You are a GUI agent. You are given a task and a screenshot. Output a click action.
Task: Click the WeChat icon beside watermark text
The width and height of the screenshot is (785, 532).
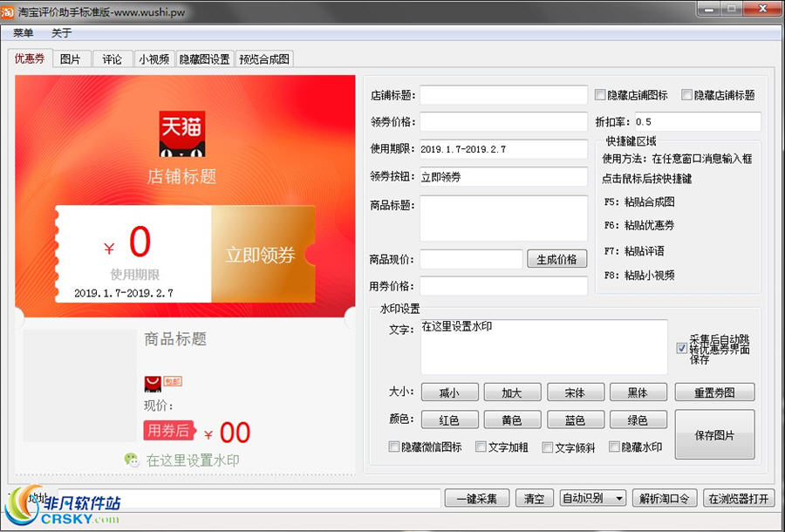click(x=132, y=460)
